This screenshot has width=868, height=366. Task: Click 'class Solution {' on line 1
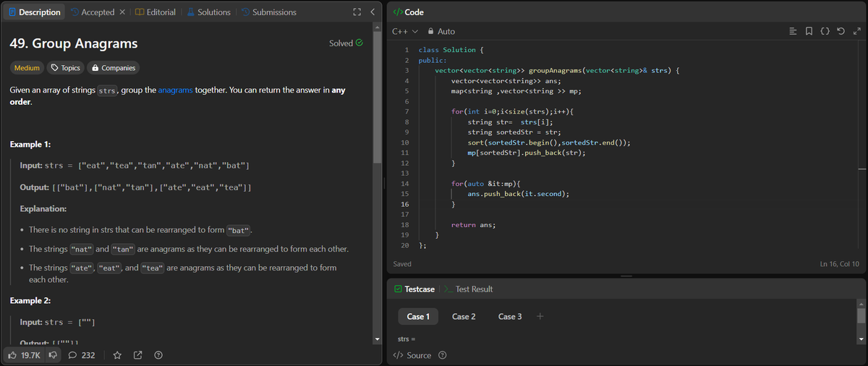(x=451, y=50)
